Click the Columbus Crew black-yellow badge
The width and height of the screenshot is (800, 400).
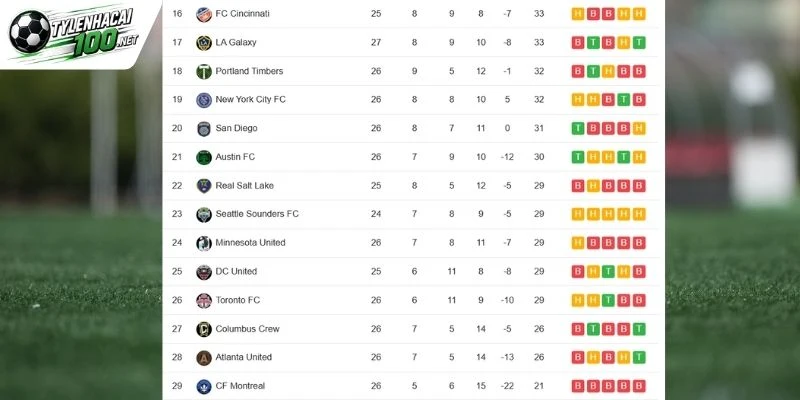(204, 329)
